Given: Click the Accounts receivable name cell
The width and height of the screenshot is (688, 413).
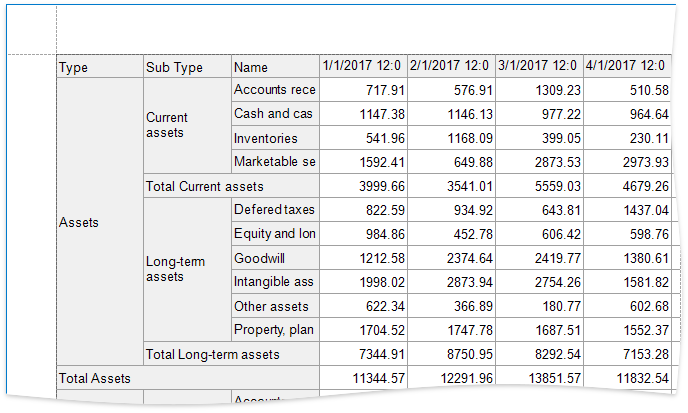Looking at the screenshot, I should point(274,90).
